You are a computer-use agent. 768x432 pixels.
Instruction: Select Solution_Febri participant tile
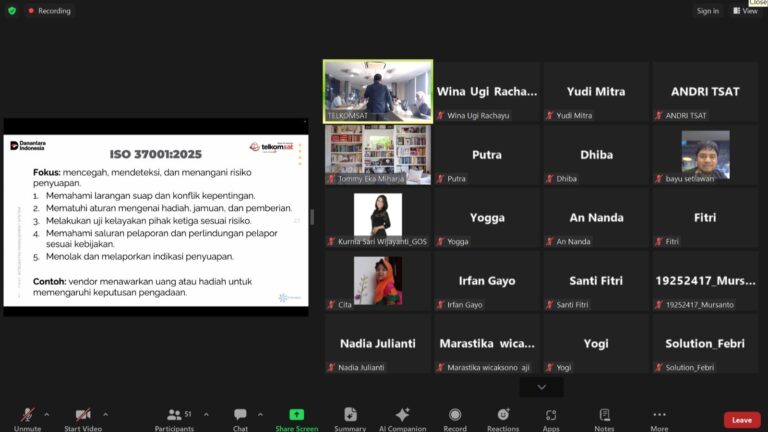click(705, 343)
